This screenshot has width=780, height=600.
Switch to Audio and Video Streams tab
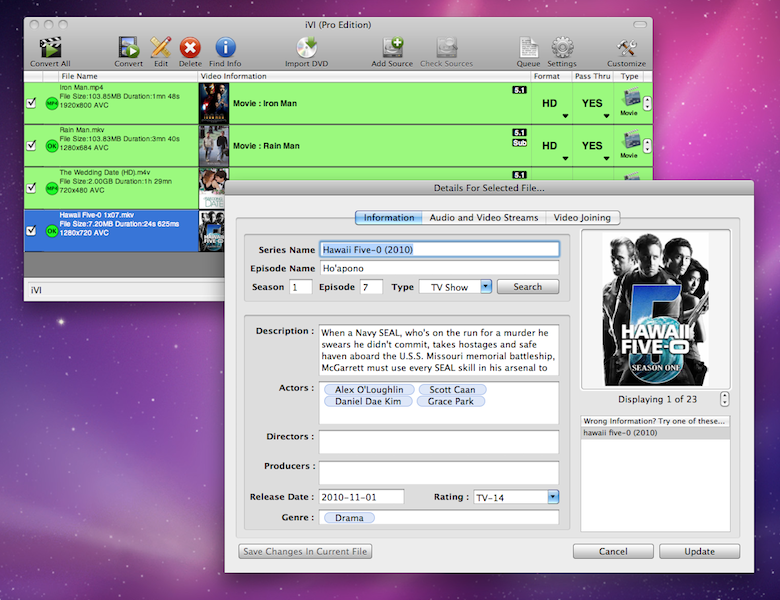pos(484,217)
